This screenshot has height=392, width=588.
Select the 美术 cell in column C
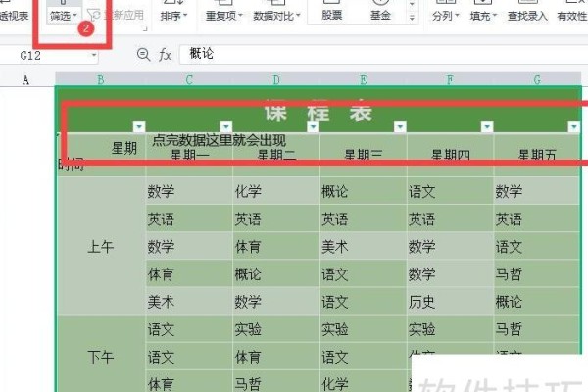pos(189,301)
